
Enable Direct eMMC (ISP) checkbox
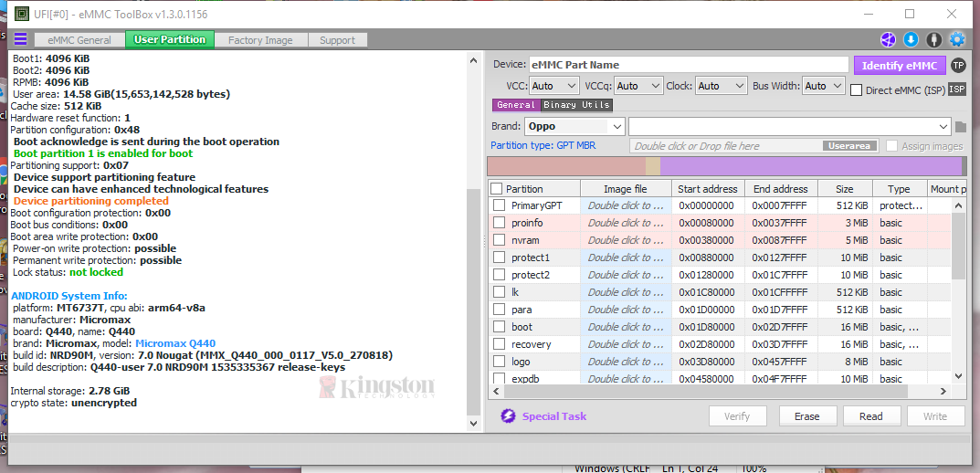(857, 90)
